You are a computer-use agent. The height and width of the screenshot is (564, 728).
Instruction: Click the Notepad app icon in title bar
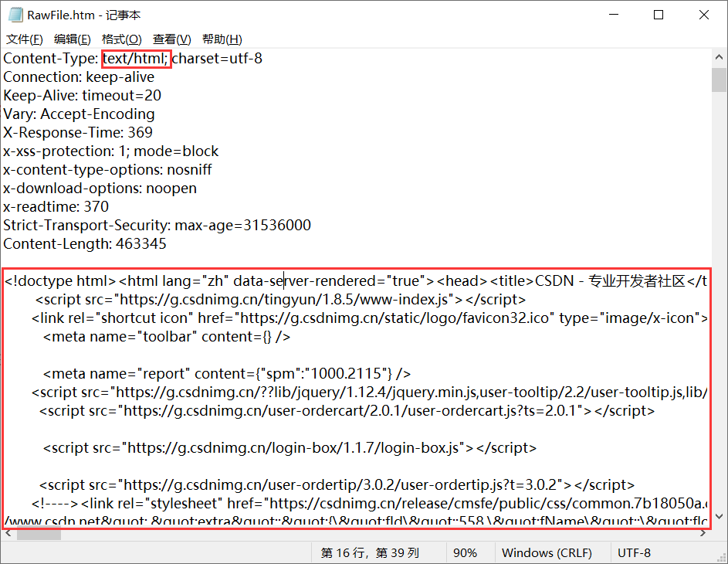15,15
